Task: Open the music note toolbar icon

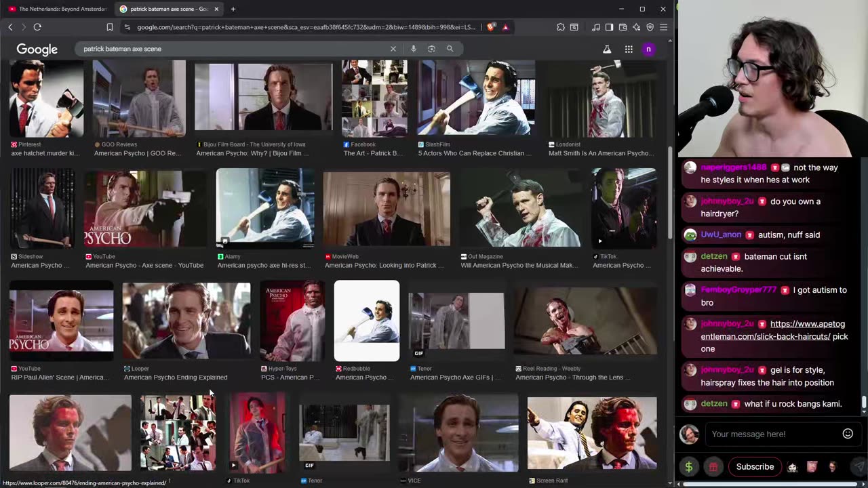Action: 595,27
